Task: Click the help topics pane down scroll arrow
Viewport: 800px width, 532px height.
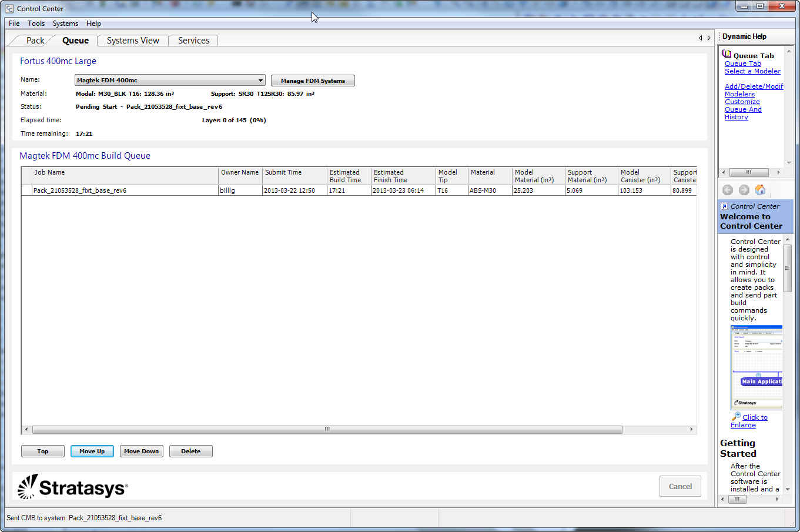Action: click(788, 163)
